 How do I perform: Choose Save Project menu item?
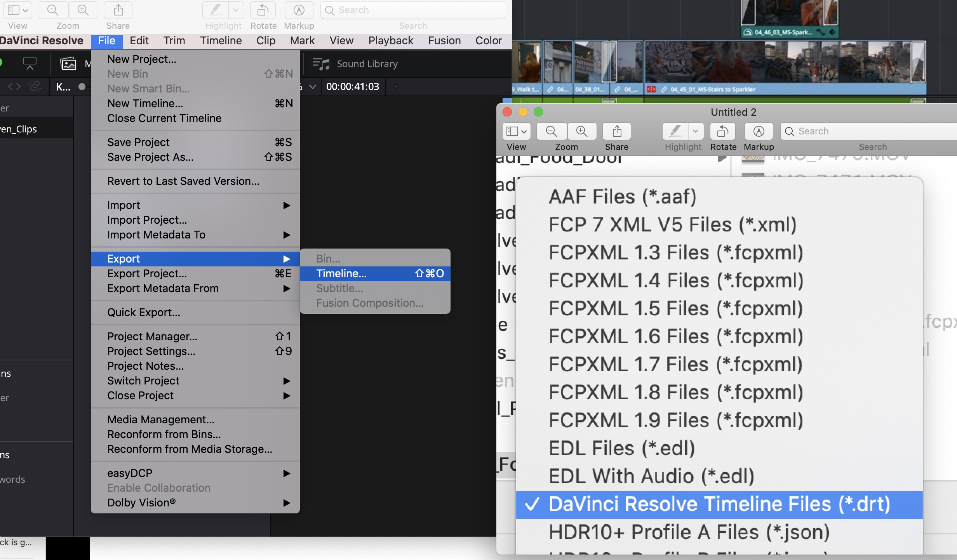(x=195, y=142)
